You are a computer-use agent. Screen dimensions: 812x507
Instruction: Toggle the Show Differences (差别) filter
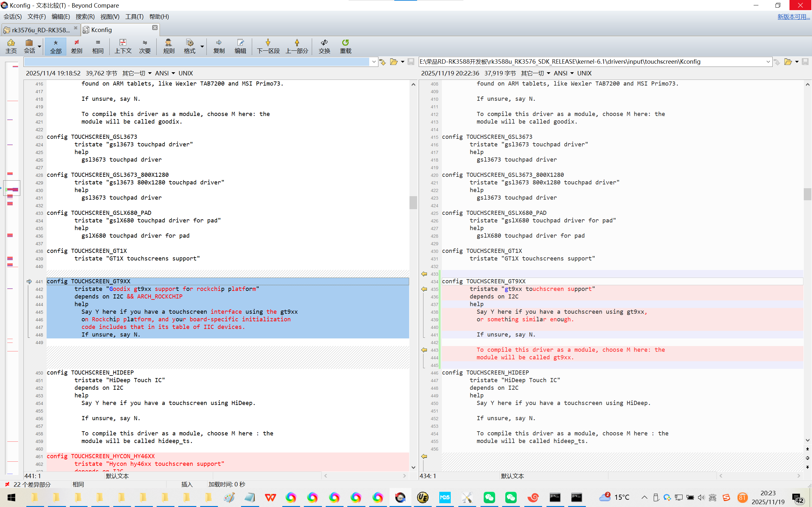tap(76, 46)
